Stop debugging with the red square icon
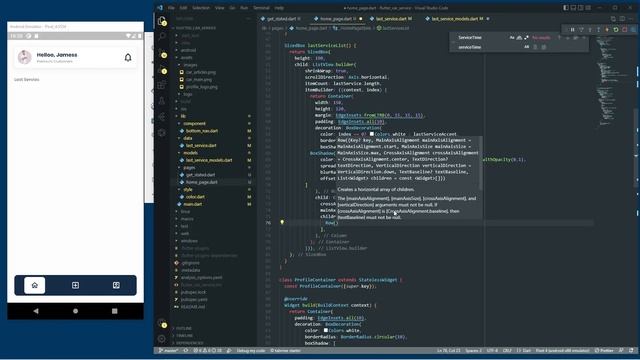The width and height of the screenshot is (640, 360). [x=624, y=30]
